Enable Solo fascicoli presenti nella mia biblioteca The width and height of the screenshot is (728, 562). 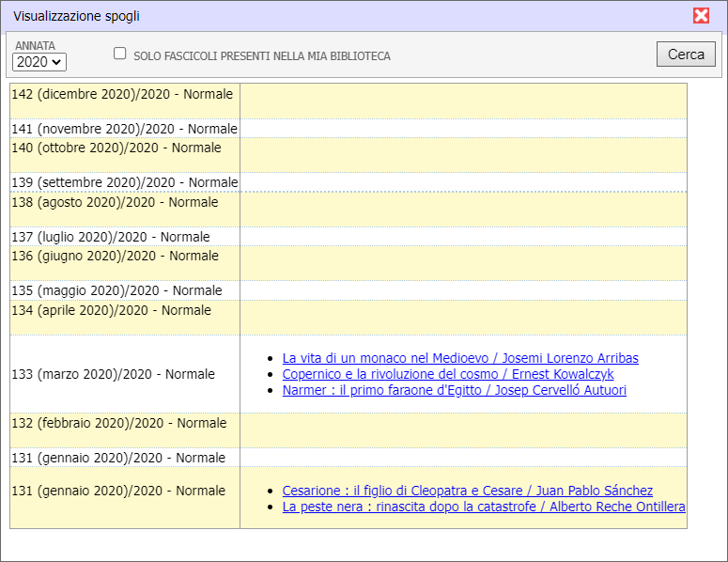point(120,55)
